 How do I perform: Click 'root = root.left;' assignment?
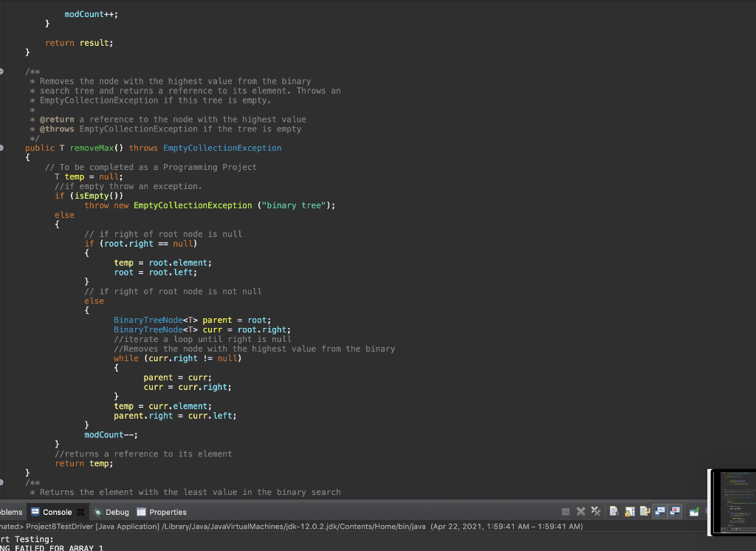tap(156, 273)
